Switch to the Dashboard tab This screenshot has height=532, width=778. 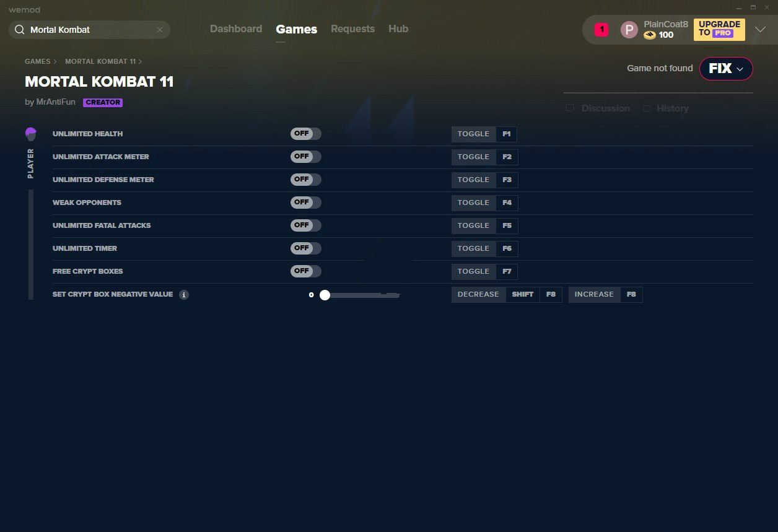(236, 29)
